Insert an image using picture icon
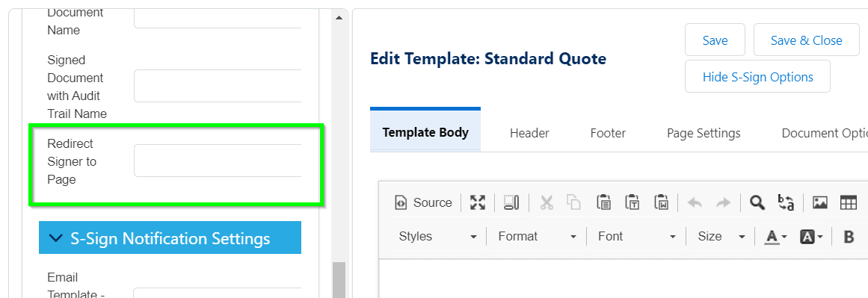Viewport: 868px width, 298px height. (x=820, y=203)
